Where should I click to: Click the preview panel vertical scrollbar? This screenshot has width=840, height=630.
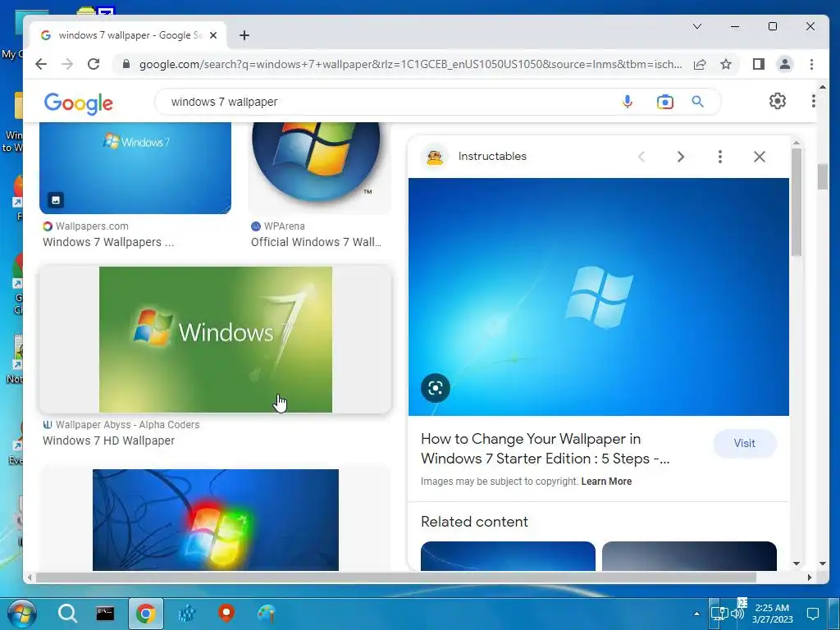tap(796, 203)
